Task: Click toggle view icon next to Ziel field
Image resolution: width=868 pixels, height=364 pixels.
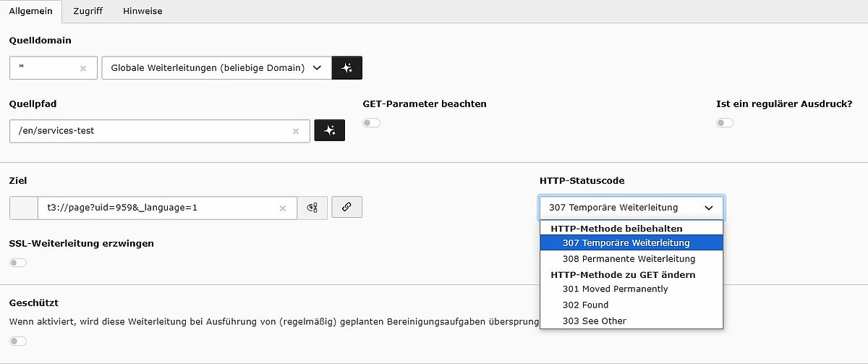Action: click(x=312, y=208)
